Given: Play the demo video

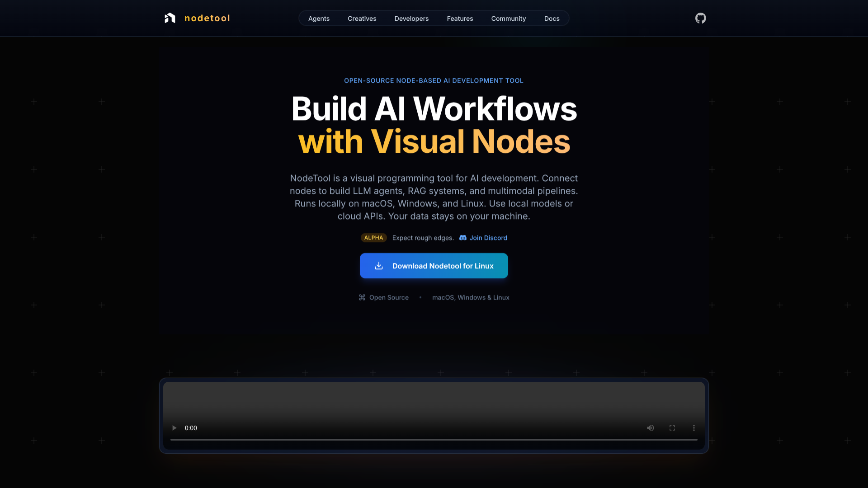Looking at the screenshot, I should (174, 428).
